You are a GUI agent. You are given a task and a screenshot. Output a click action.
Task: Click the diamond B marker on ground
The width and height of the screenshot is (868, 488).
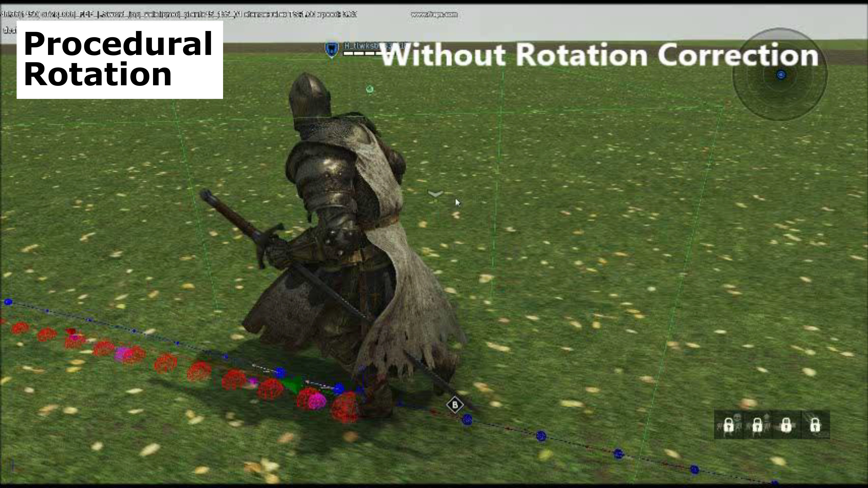pyautogui.click(x=455, y=405)
